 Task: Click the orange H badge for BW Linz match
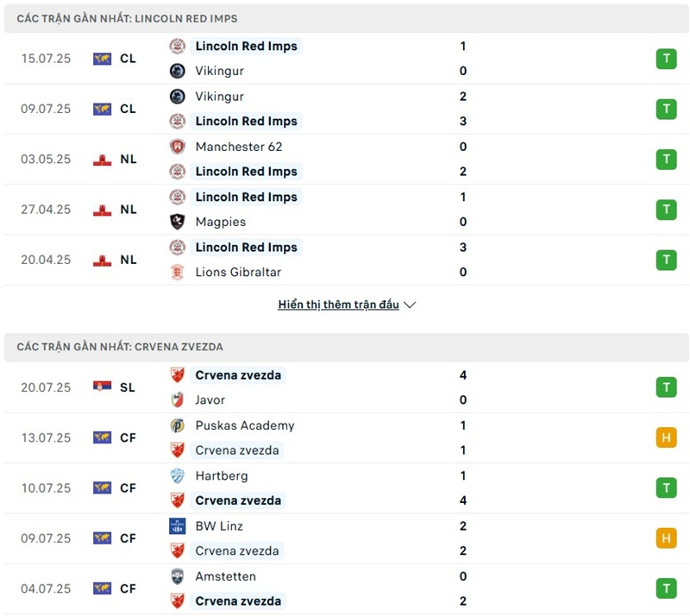tap(666, 538)
